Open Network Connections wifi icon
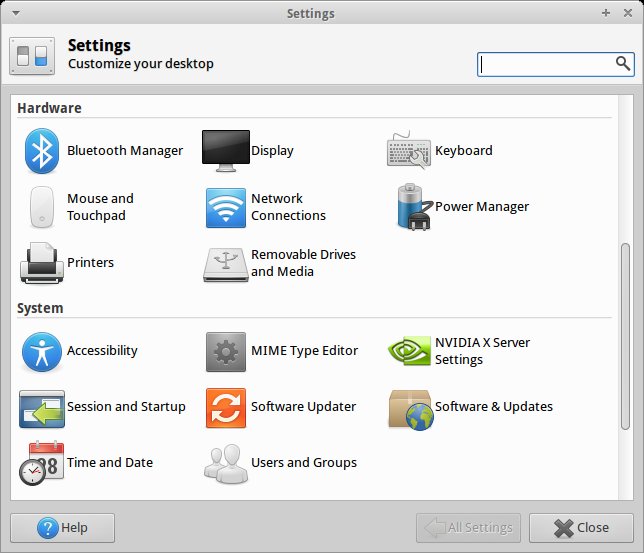Viewport: 644px width, 553px height. pyautogui.click(x=225, y=208)
